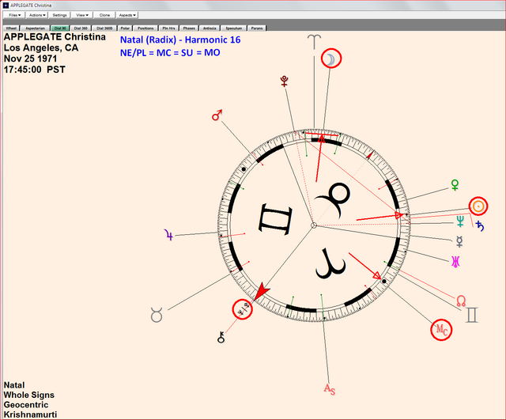Click the teal Neptune glyph
506x420 pixels.
(460, 221)
